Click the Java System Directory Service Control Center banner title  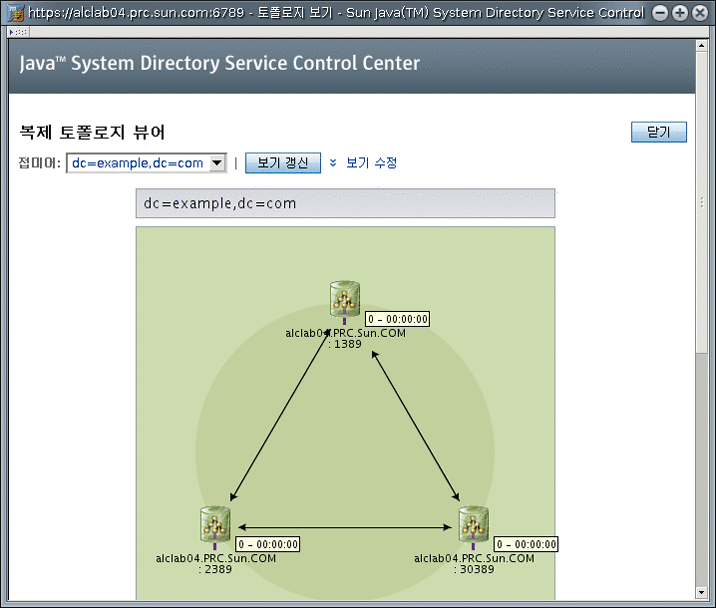click(220, 63)
